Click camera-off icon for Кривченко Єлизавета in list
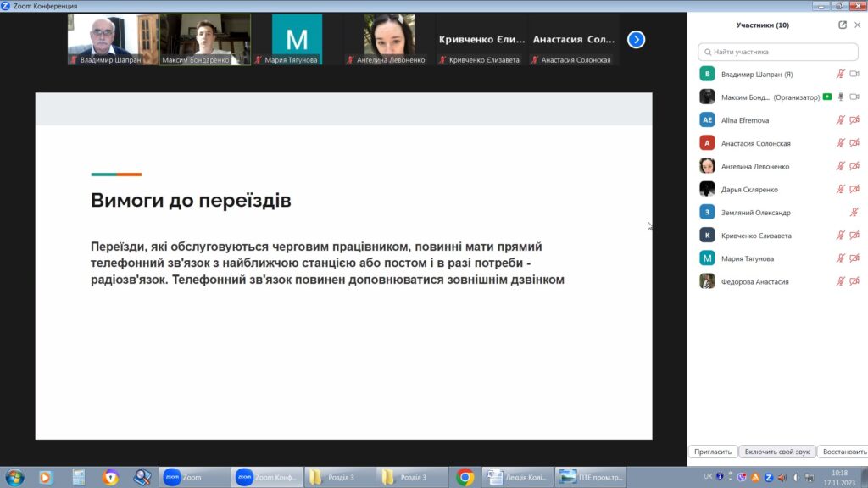This screenshot has width=868, height=488. 854,236
